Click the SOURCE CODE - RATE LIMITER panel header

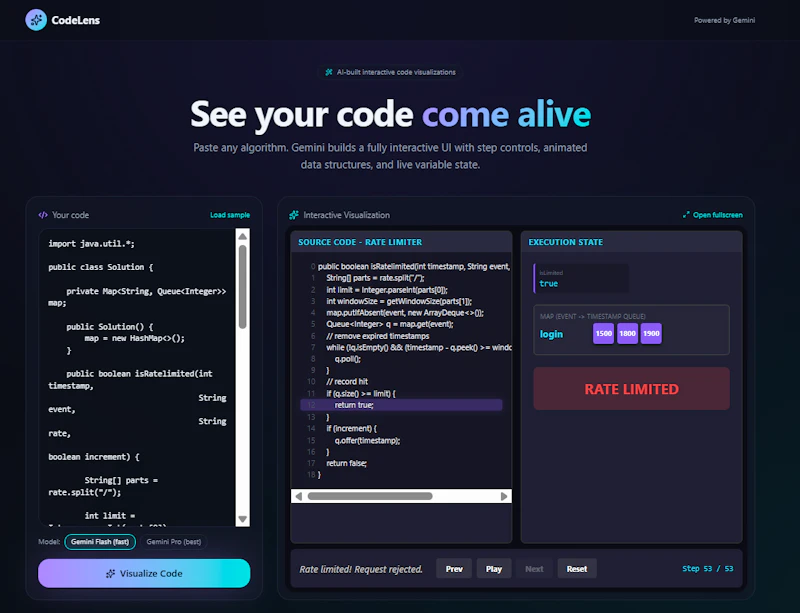(x=401, y=242)
